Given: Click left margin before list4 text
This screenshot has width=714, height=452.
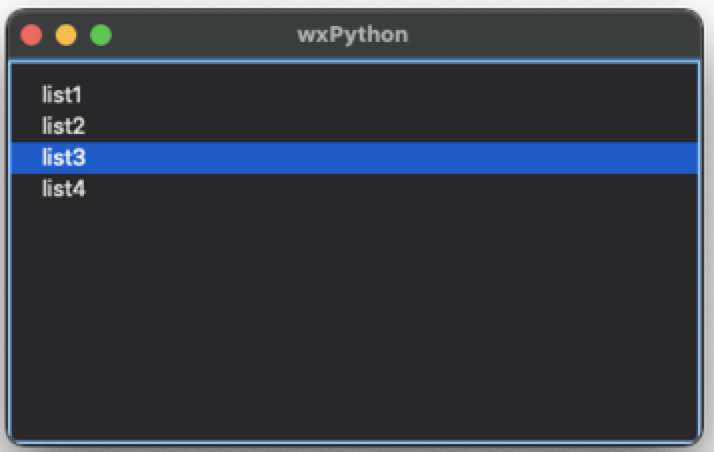Looking at the screenshot, I should coord(26,188).
